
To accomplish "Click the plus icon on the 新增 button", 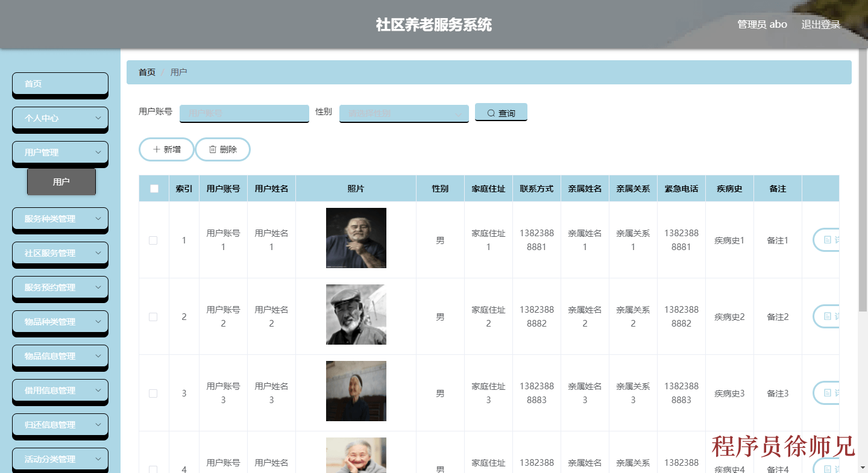I will (157, 149).
